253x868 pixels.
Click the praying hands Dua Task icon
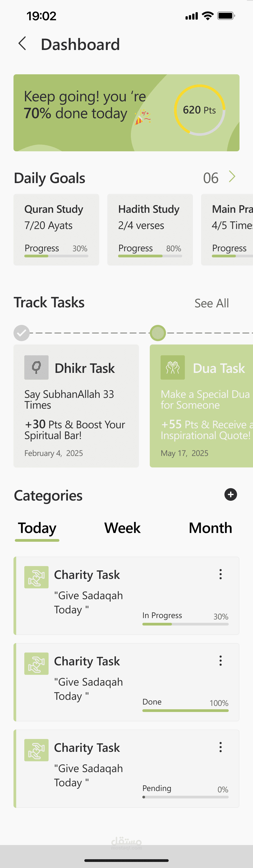[x=172, y=367]
